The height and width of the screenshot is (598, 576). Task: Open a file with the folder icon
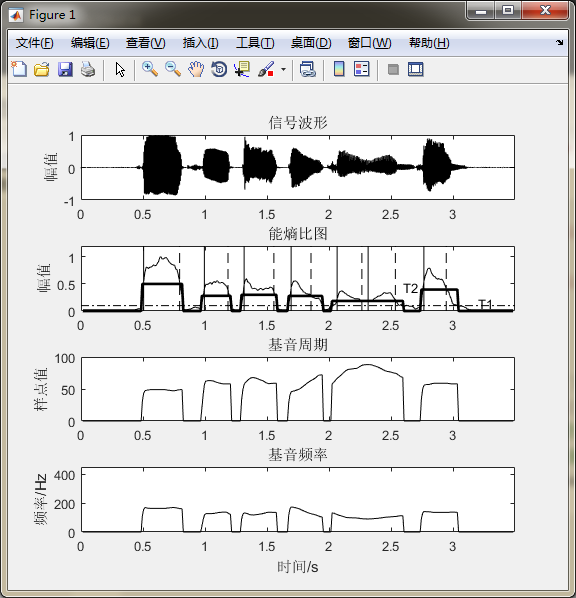pyautogui.click(x=42, y=70)
